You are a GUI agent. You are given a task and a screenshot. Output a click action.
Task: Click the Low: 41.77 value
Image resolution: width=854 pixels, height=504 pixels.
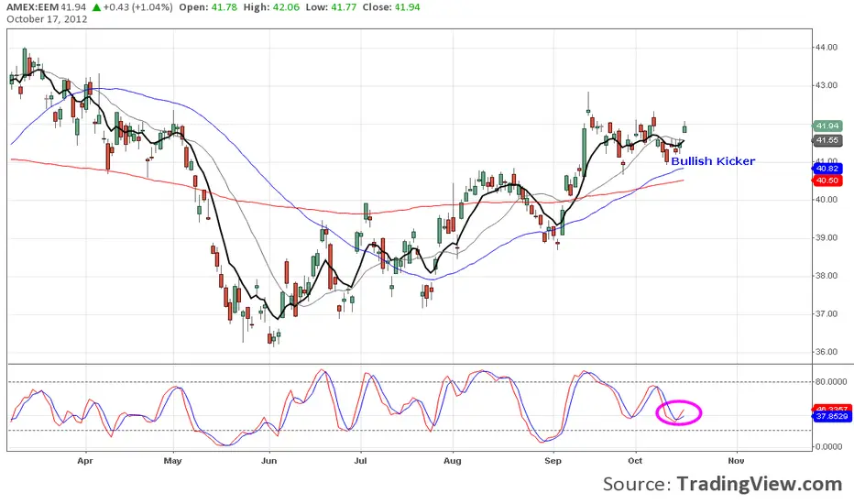point(331,7)
